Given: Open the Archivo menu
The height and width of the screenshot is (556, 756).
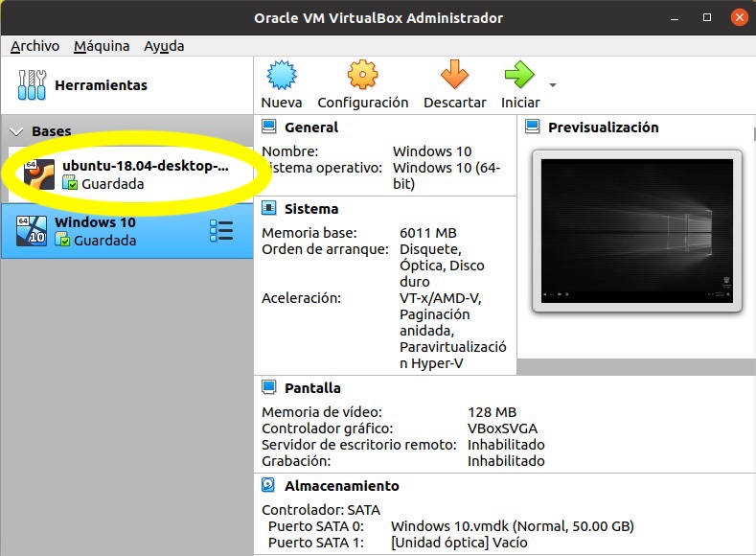Looking at the screenshot, I should (x=34, y=46).
